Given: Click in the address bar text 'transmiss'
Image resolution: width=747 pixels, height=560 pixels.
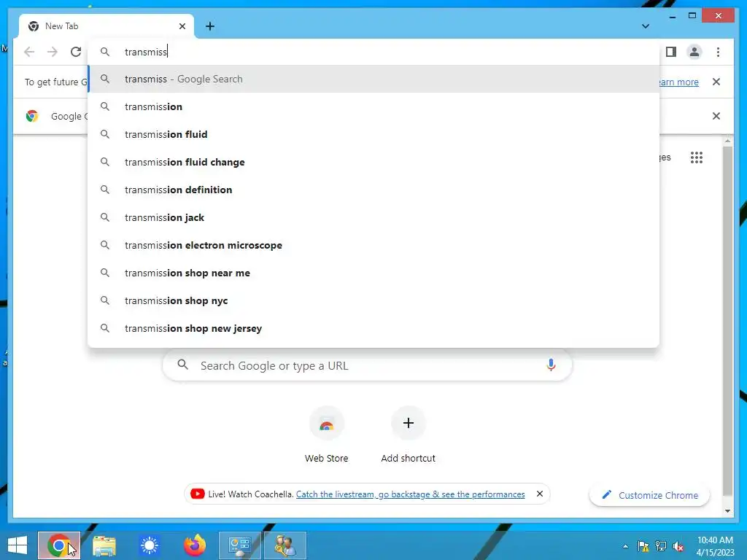Looking at the screenshot, I should pos(146,52).
